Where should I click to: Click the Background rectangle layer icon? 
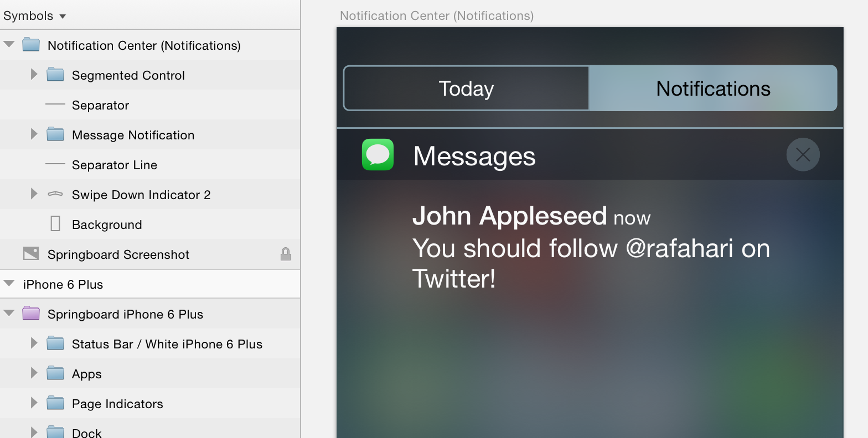click(55, 223)
